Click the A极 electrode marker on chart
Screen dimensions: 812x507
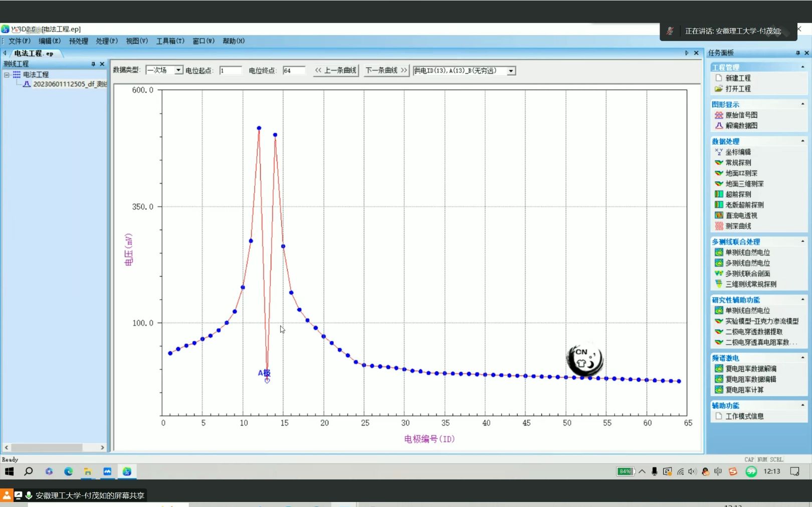[267, 381]
